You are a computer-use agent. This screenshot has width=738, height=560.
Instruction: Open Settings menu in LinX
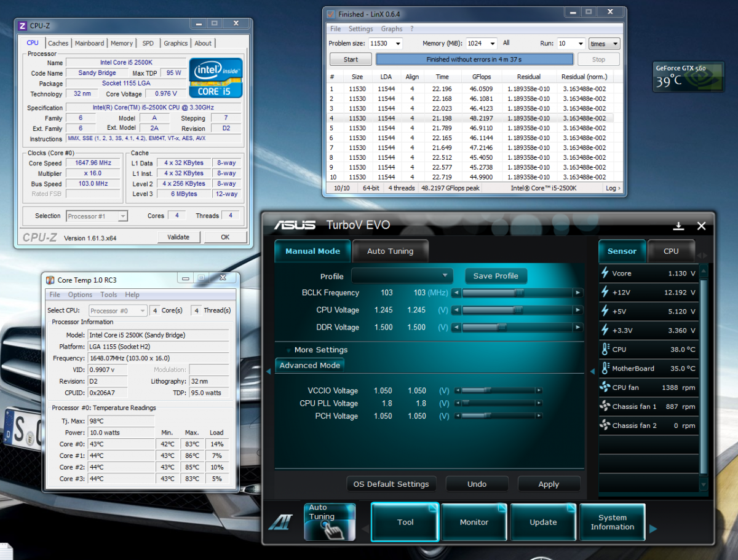tap(360, 29)
